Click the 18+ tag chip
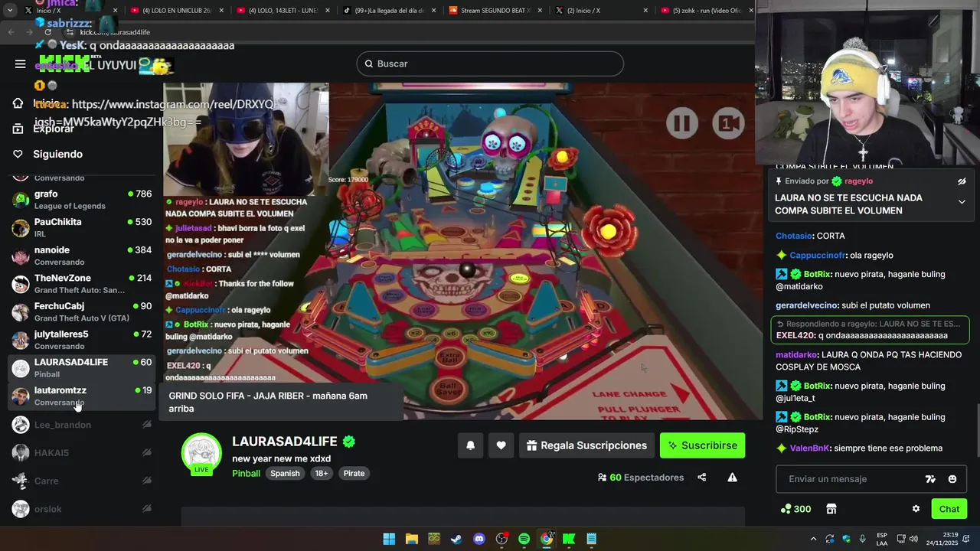Viewport: 980px width, 551px height. click(x=322, y=473)
